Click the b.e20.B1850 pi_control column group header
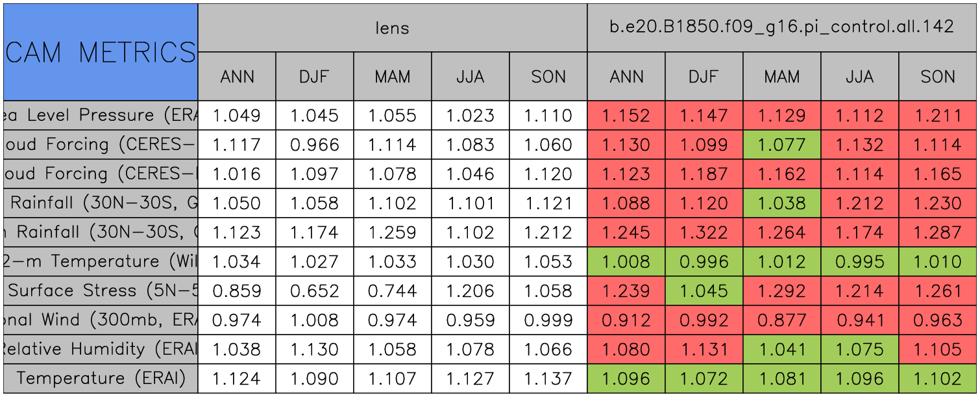This screenshot has height=397, width=980. [x=781, y=27]
